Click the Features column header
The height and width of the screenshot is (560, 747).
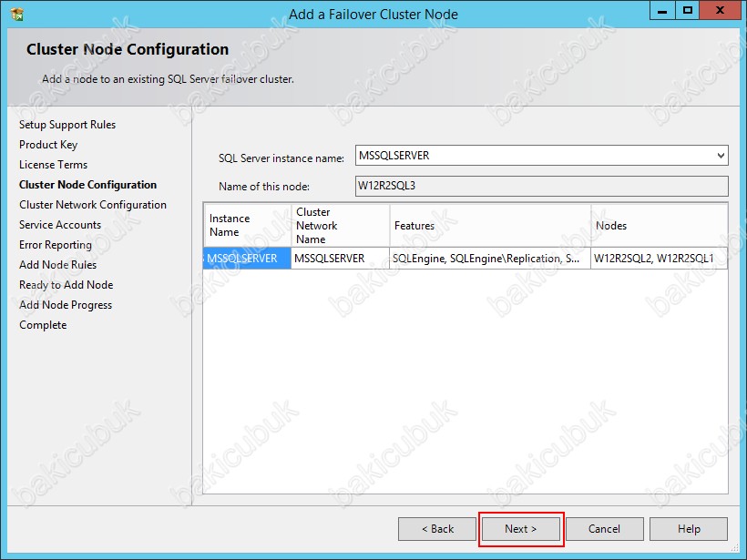[x=490, y=225]
